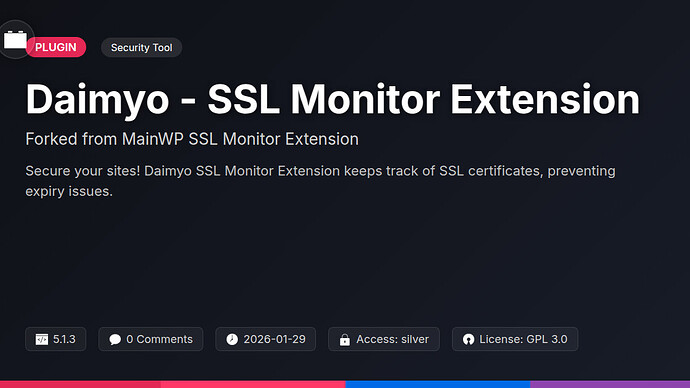Viewport: 690px width, 388px height.
Task: Select the Security Tool tag
Action: tap(141, 48)
